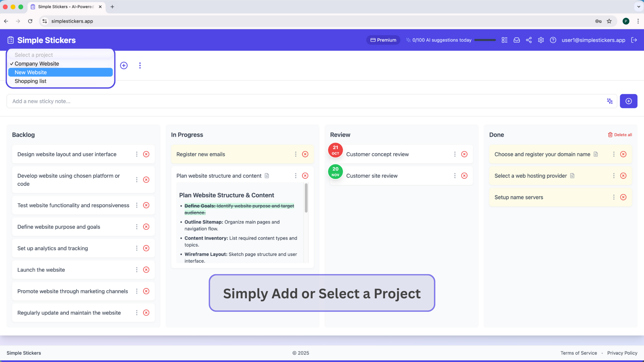Open options menu for Launch the website
644x362 pixels.
pyautogui.click(x=137, y=270)
